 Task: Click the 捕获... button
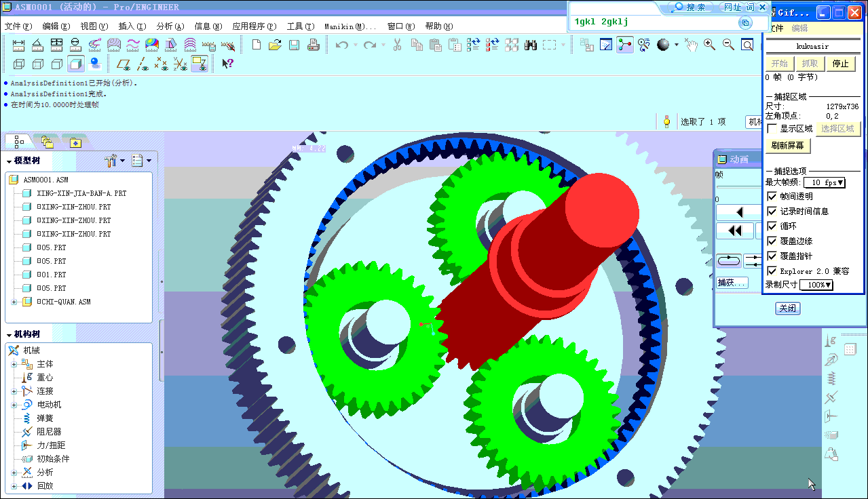732,283
